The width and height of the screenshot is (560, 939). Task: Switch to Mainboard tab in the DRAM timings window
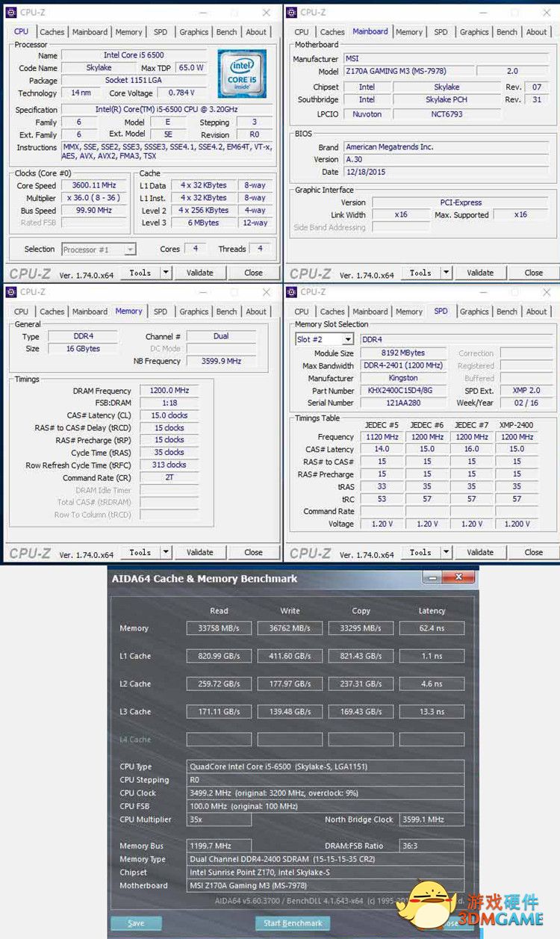90,312
